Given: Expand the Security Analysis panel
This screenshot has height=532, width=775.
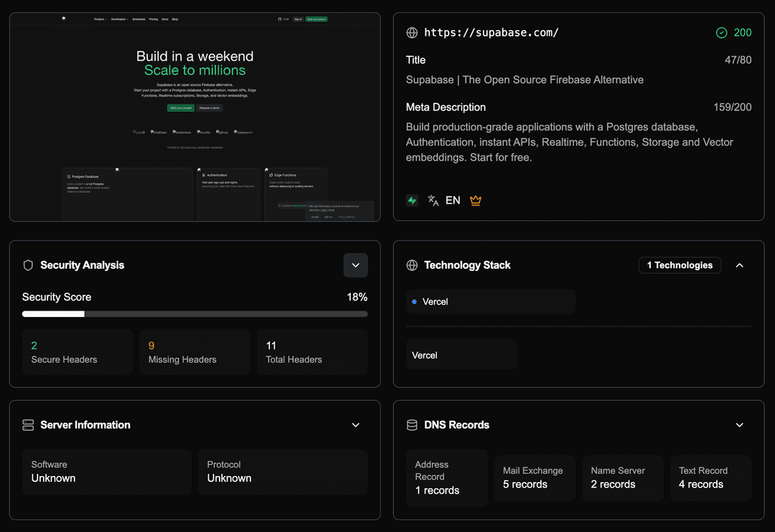Looking at the screenshot, I should tap(355, 265).
